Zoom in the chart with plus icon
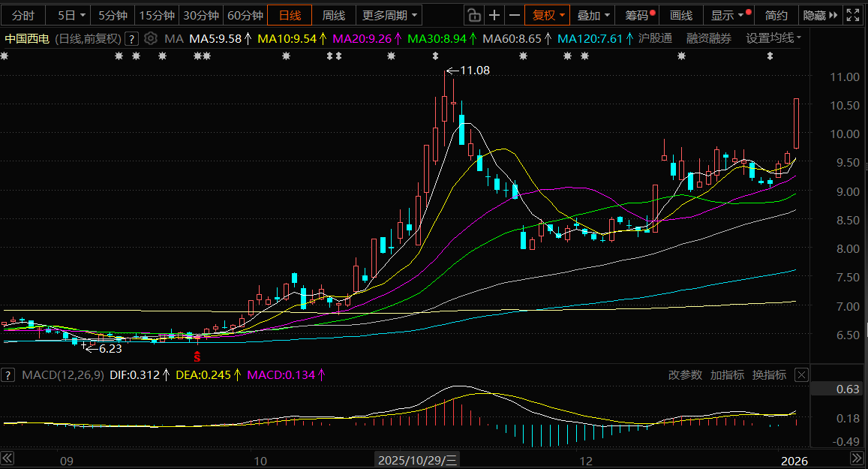Viewport: 868px width, 469px height. pos(494,15)
